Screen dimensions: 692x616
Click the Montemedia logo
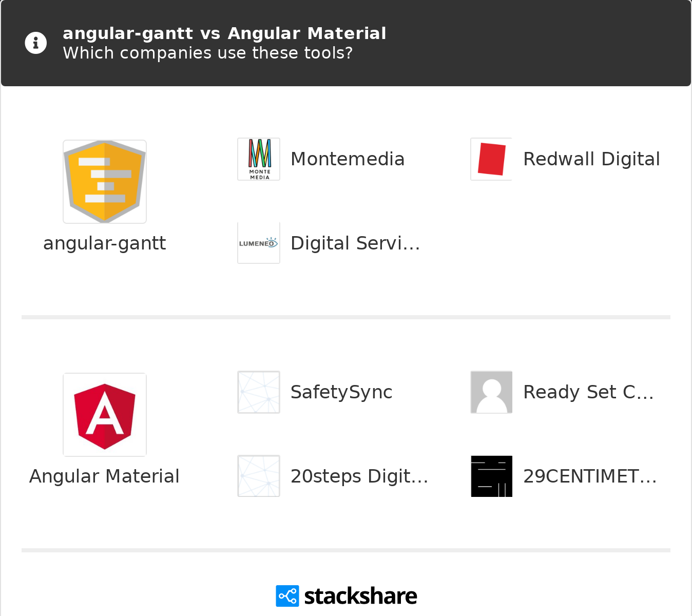pyautogui.click(x=258, y=159)
